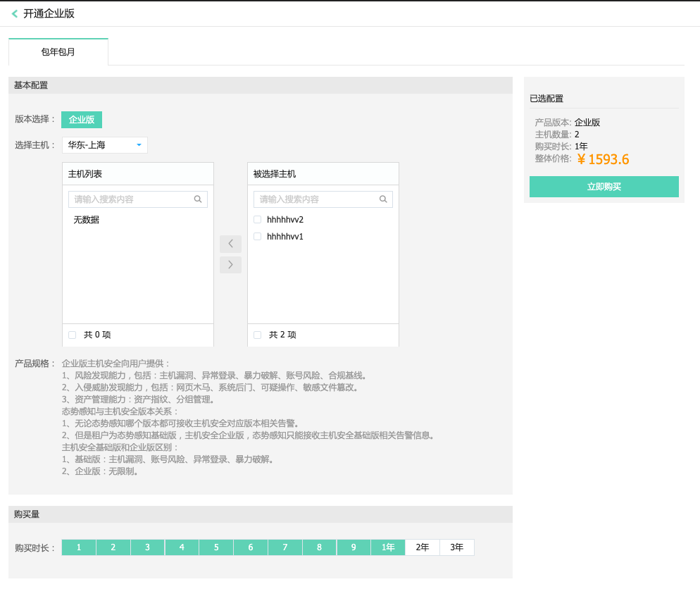This screenshot has width=700, height=589.
Task: Click the right transfer arrow to move hosts over
Action: [230, 264]
